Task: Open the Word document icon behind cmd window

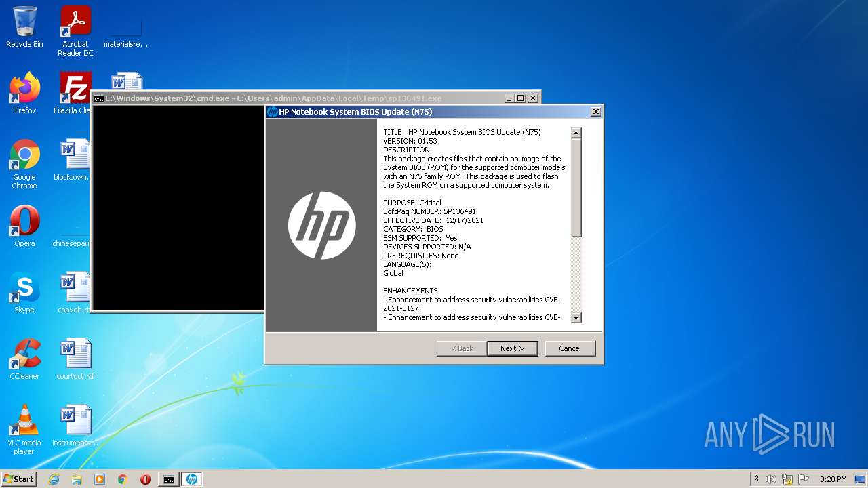Action: point(127,81)
